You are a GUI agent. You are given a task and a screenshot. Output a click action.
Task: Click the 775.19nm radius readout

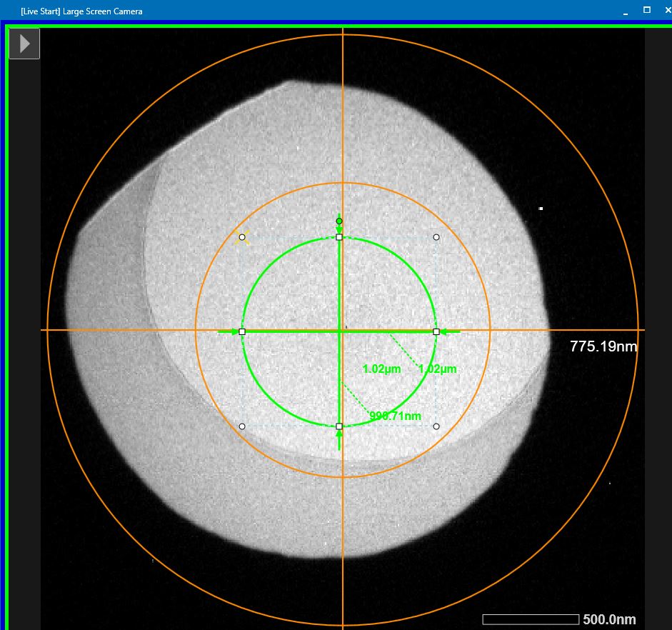pyautogui.click(x=603, y=346)
